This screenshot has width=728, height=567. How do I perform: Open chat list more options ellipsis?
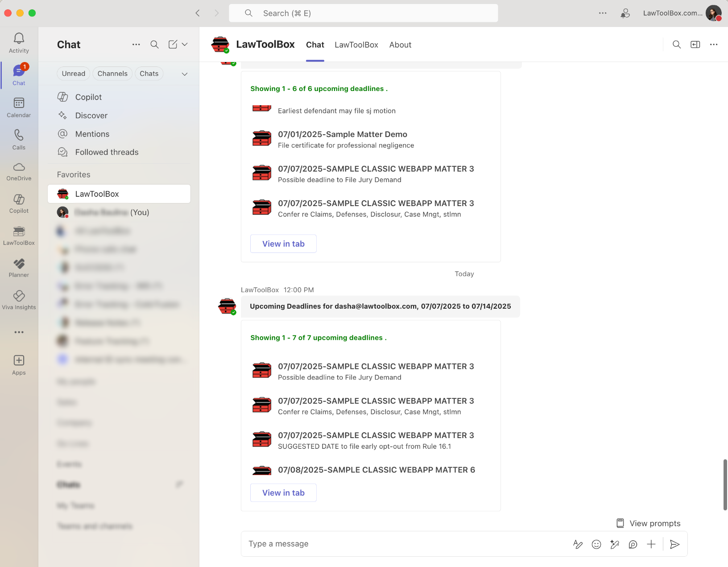coord(136,45)
